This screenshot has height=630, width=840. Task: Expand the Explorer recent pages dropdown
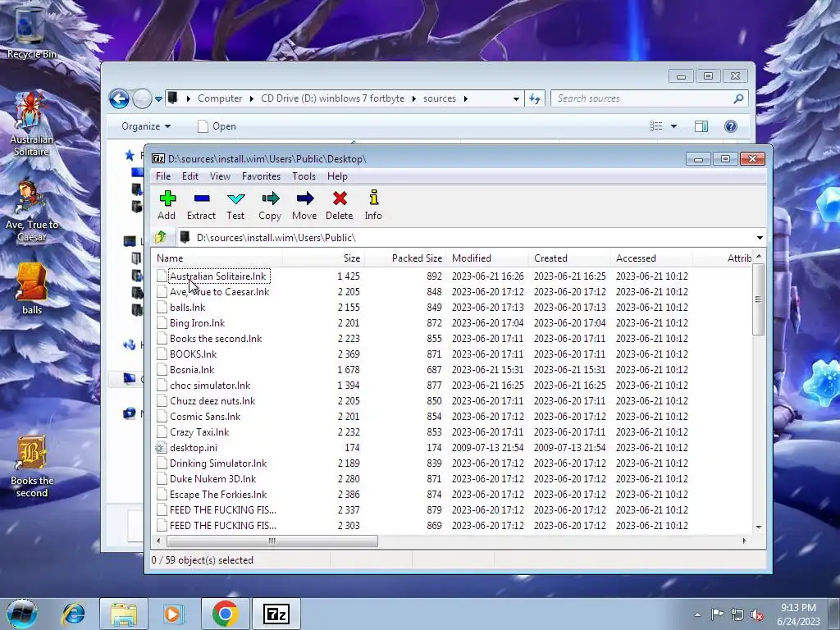coord(158,99)
